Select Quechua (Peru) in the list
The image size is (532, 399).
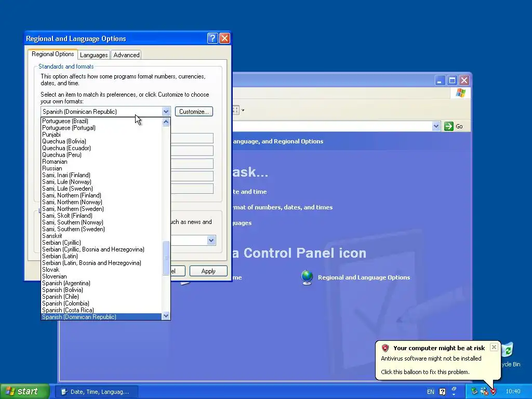tap(101, 155)
